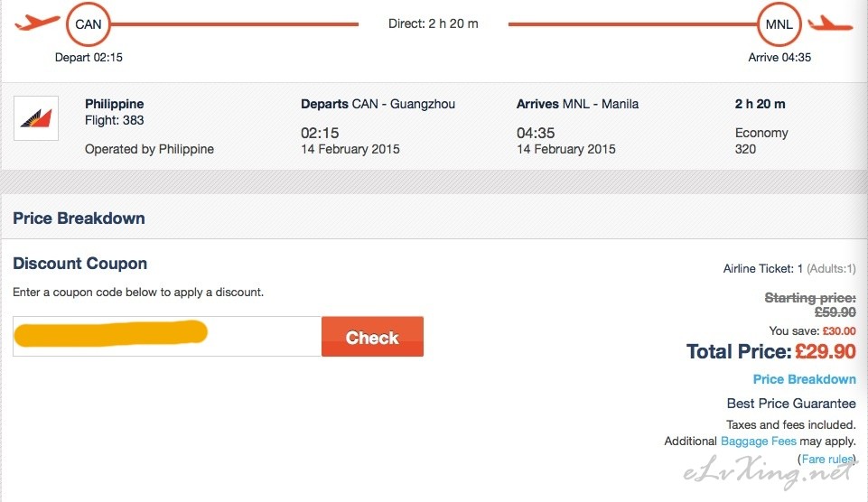This screenshot has width=868, height=502.
Task: Click the Depart 02:15 label
Action: coord(89,57)
